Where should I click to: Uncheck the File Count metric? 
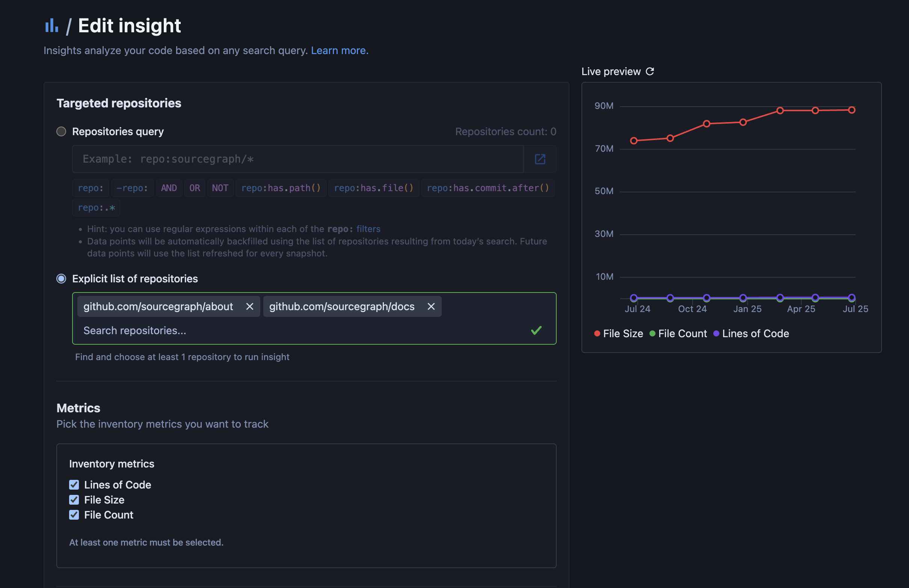[x=74, y=515]
